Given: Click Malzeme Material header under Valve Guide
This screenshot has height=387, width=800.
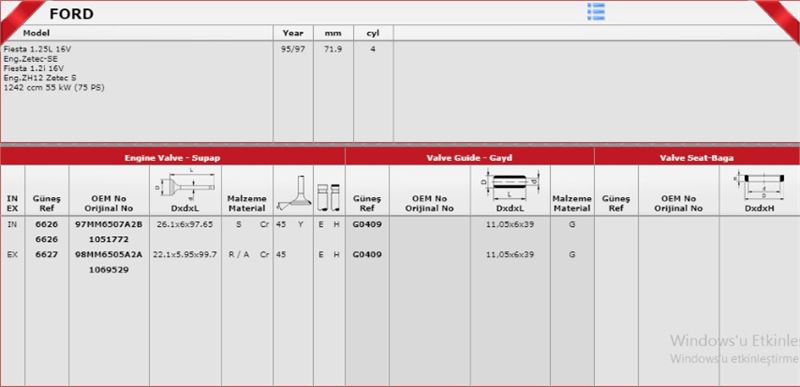Looking at the screenshot, I should (572, 203).
